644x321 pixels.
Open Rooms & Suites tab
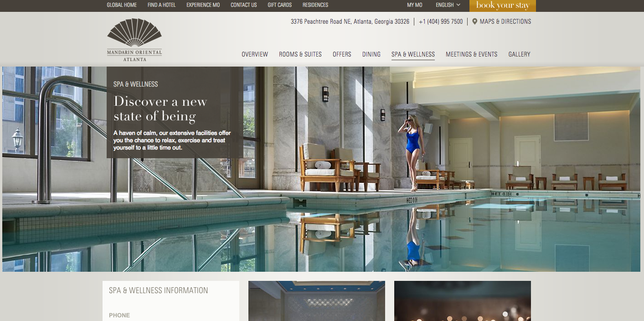click(300, 54)
